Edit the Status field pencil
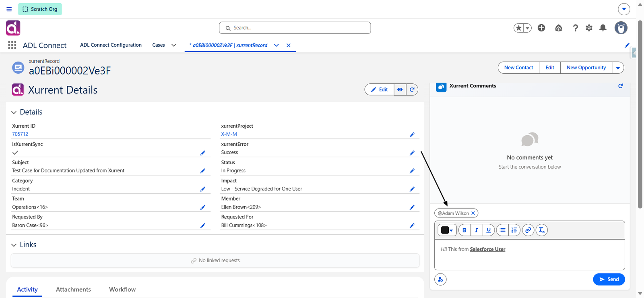The image size is (644, 298). click(x=412, y=171)
